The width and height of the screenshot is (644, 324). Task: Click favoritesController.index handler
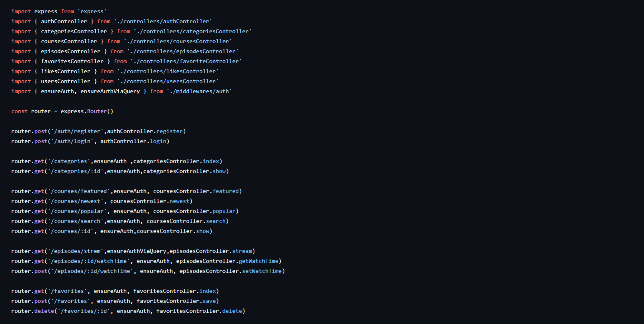click(175, 291)
